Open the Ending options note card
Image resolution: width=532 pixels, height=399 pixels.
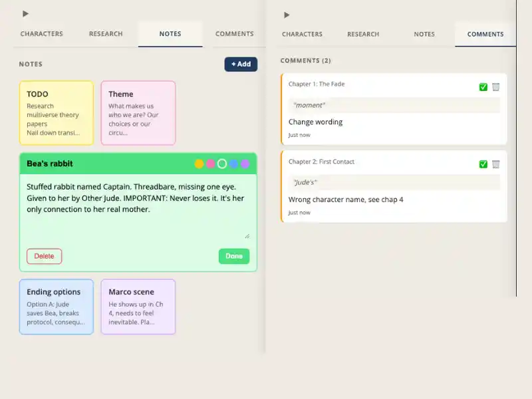pos(56,306)
